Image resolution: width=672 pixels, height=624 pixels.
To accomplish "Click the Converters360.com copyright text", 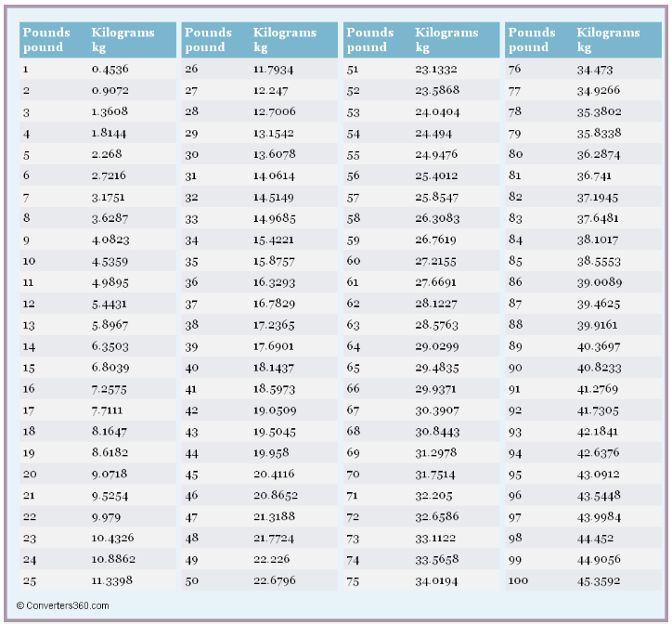I will pyautogui.click(x=62, y=605).
